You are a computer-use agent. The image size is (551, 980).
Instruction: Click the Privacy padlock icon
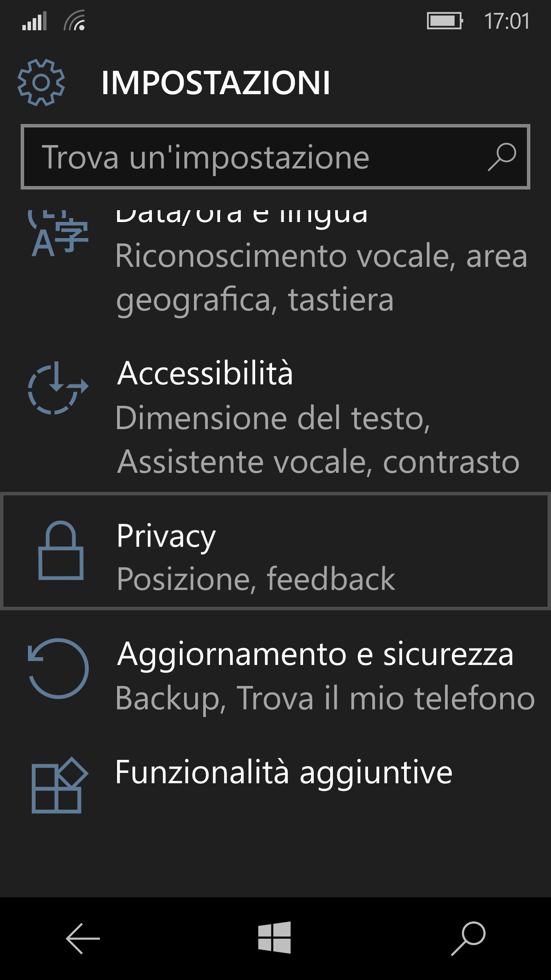coord(61,550)
